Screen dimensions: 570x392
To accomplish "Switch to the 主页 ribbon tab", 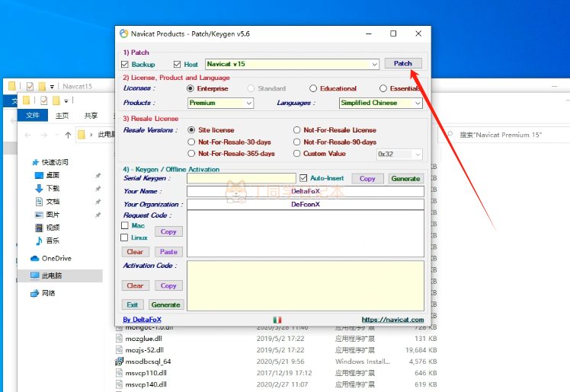I will [62, 116].
